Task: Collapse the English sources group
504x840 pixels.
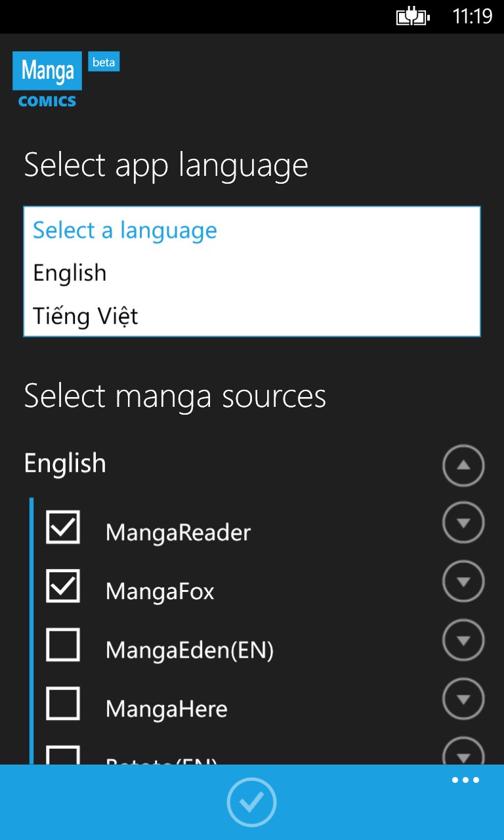Action: click(x=463, y=465)
